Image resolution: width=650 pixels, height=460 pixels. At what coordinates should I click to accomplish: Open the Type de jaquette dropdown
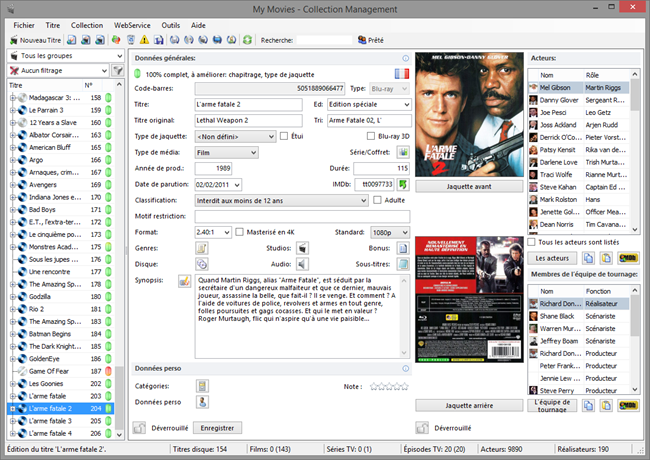point(235,136)
